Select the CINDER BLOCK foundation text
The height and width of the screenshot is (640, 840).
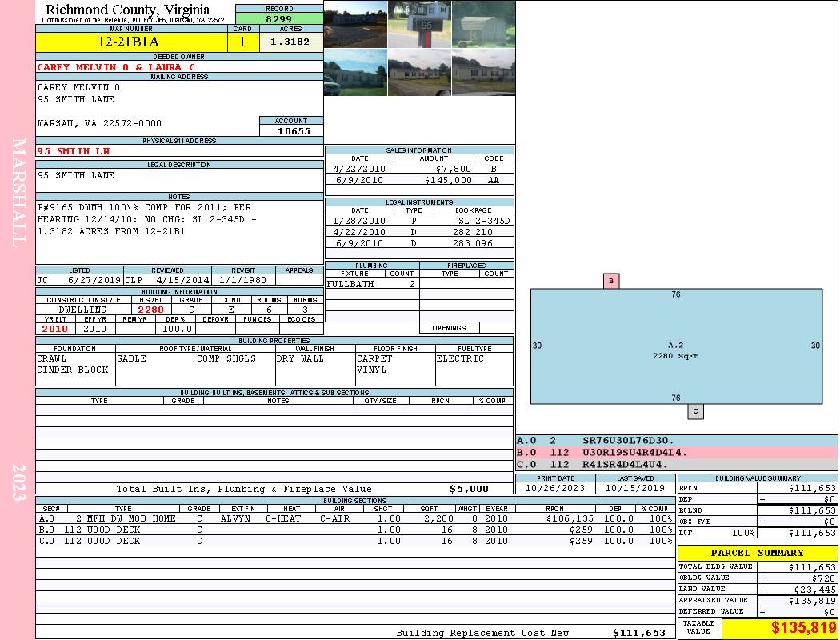click(x=72, y=370)
